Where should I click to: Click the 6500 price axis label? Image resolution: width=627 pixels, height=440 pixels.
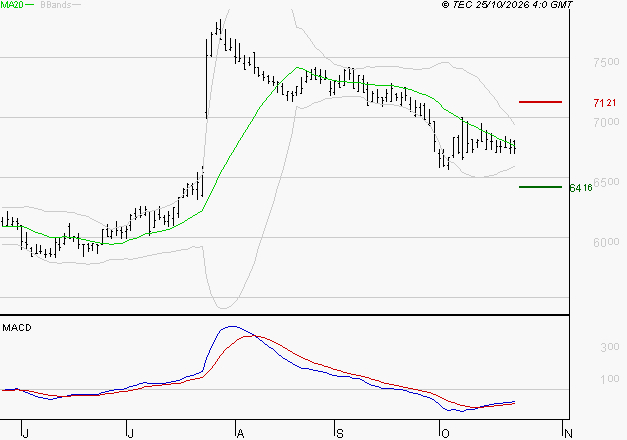[x=606, y=182]
